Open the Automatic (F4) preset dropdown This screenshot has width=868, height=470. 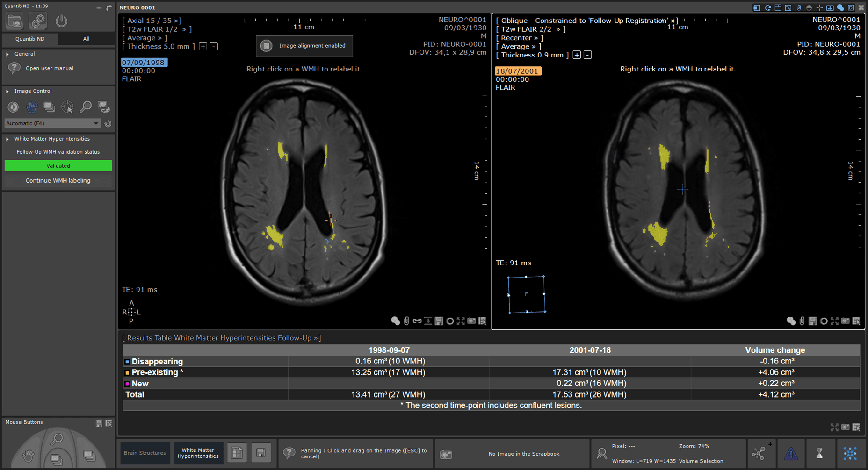(52, 123)
